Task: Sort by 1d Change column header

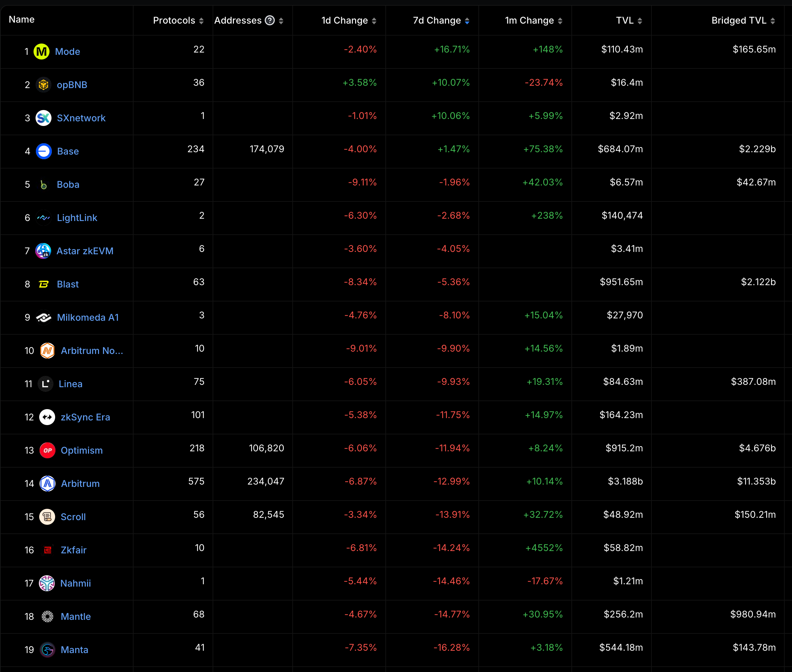Action: [x=345, y=21]
